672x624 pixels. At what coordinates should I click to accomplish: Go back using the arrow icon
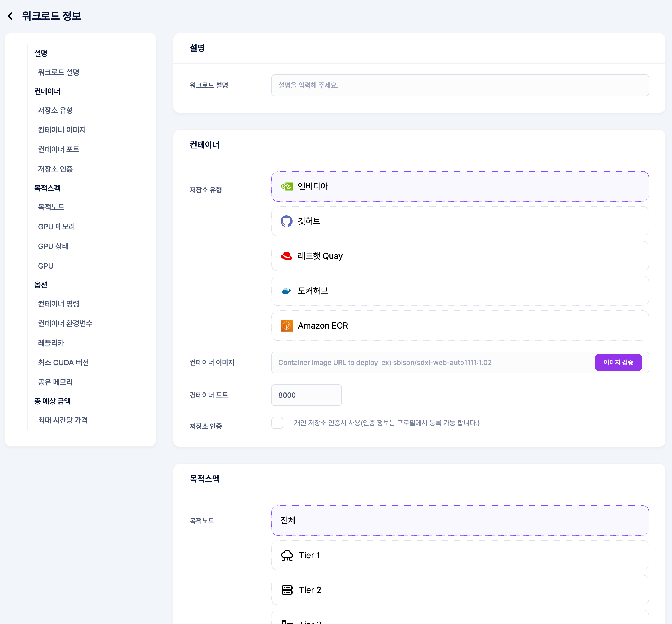coord(10,16)
